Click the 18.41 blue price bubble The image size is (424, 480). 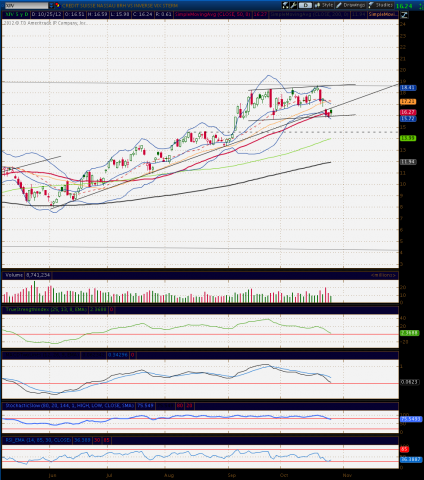[x=408, y=88]
